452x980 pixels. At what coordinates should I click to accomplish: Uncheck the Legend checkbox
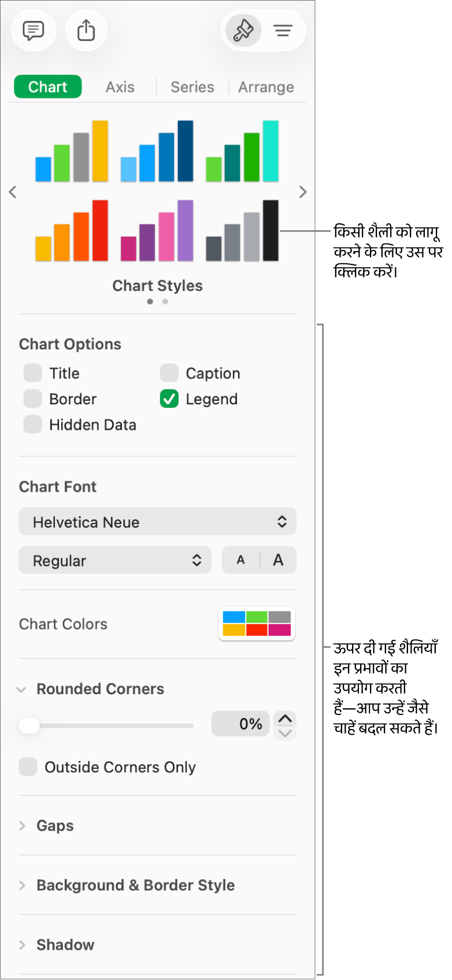point(169,399)
